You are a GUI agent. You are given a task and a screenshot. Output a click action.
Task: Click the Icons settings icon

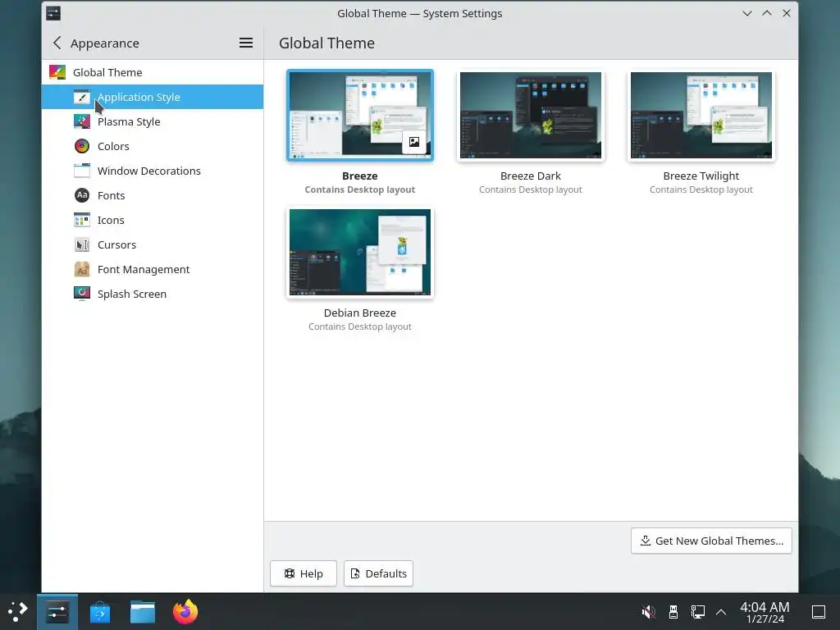click(x=82, y=220)
